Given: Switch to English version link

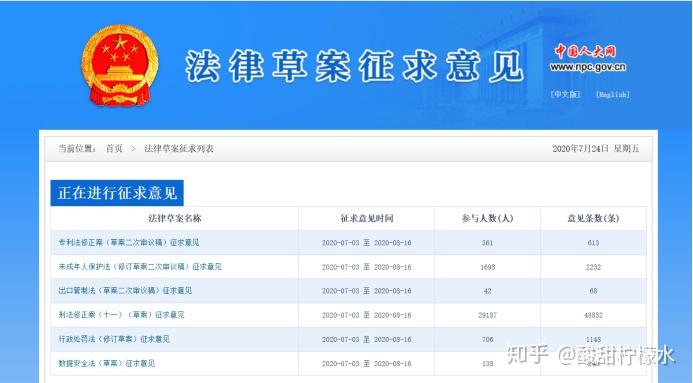Looking at the screenshot, I should [613, 95].
